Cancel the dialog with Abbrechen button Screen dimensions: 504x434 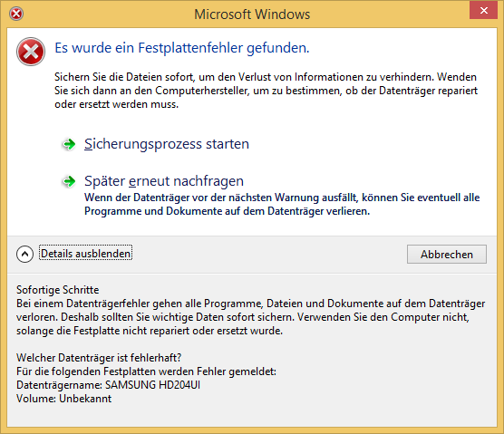[447, 254]
